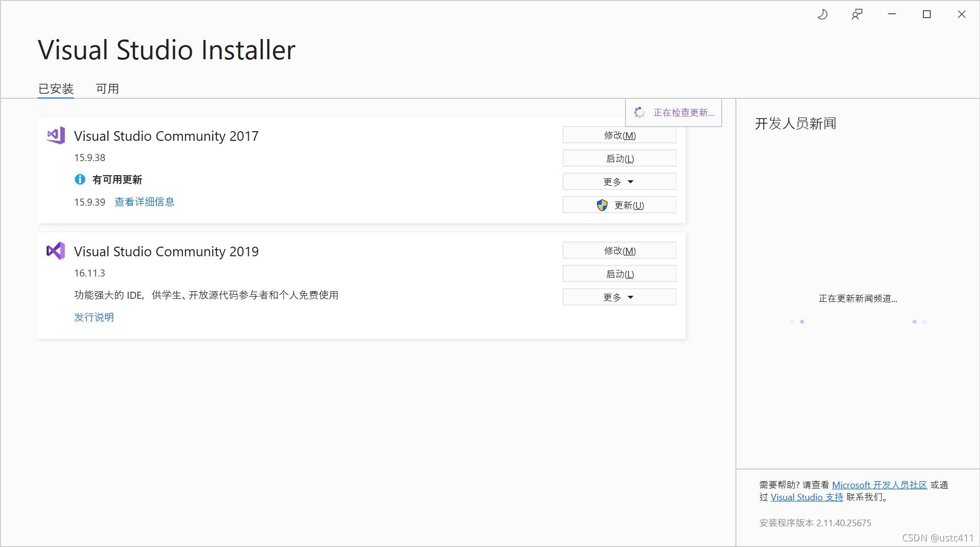Click the Visual Studio 2017 logo icon

56,135
